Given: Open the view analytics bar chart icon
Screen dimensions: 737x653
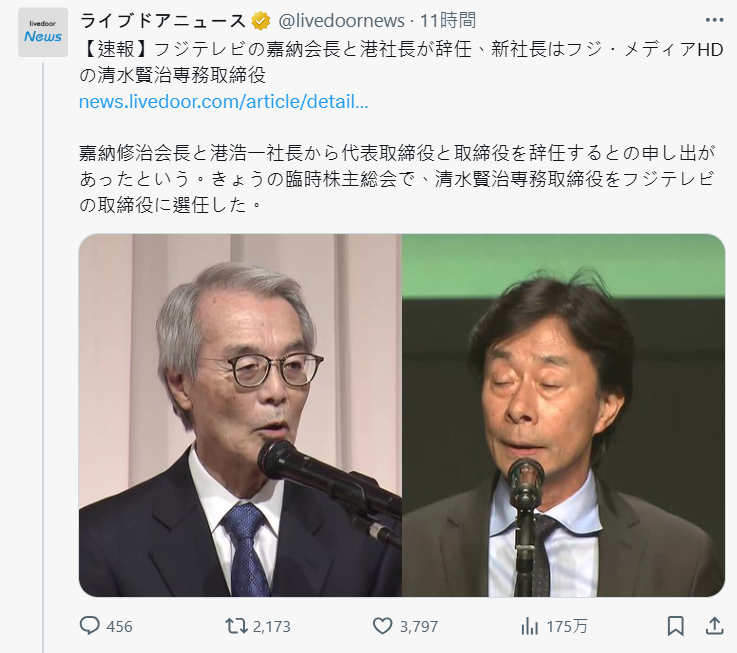Looking at the screenshot, I should point(530,626).
